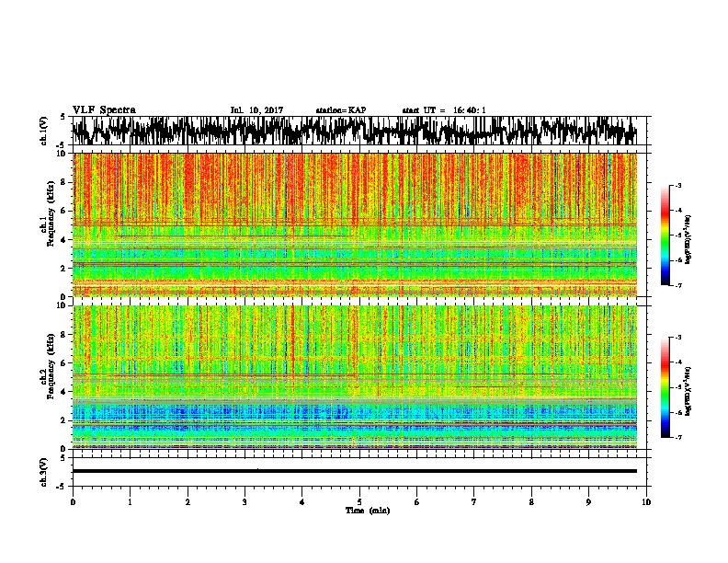Select the "Time (min)" axis label

368,511
